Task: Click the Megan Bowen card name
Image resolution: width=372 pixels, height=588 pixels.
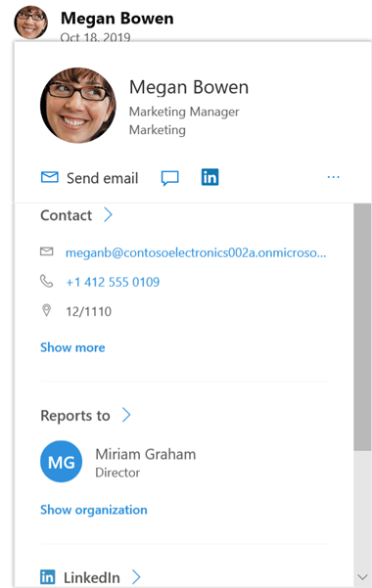Action: 189,87
